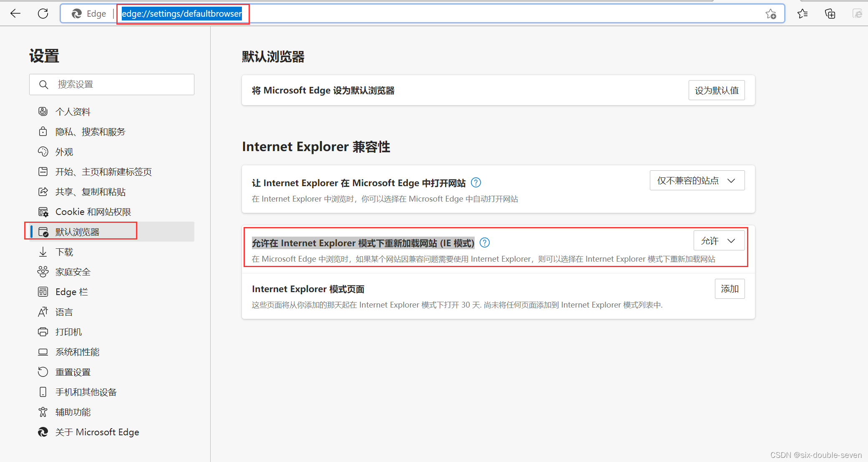Screen dimensions: 868x462
Task: Click the laptop icon beside 系统和性能
Action: [x=43, y=352]
